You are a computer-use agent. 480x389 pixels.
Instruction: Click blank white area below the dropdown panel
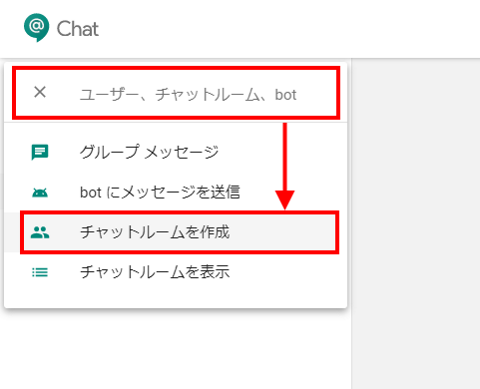[176, 350]
